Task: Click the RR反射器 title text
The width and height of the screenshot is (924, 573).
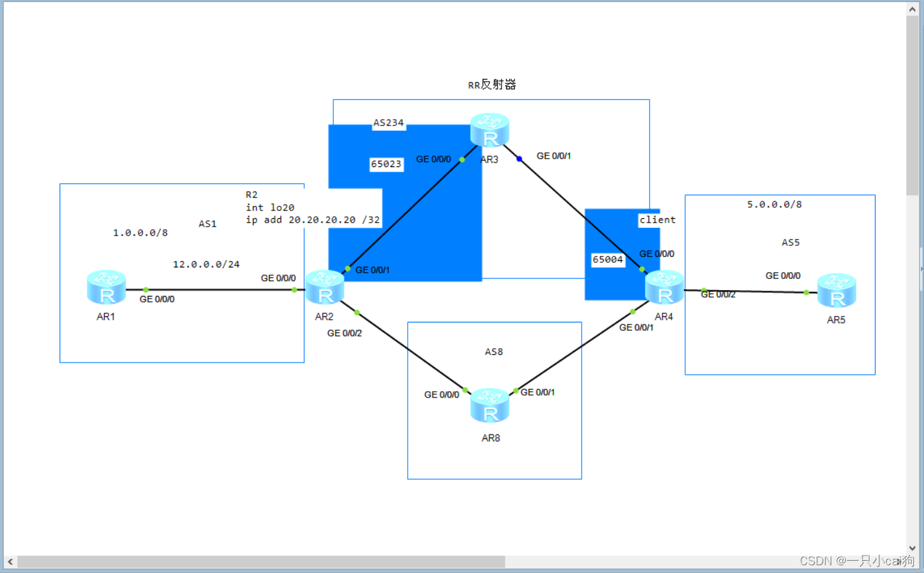Action: pos(492,85)
